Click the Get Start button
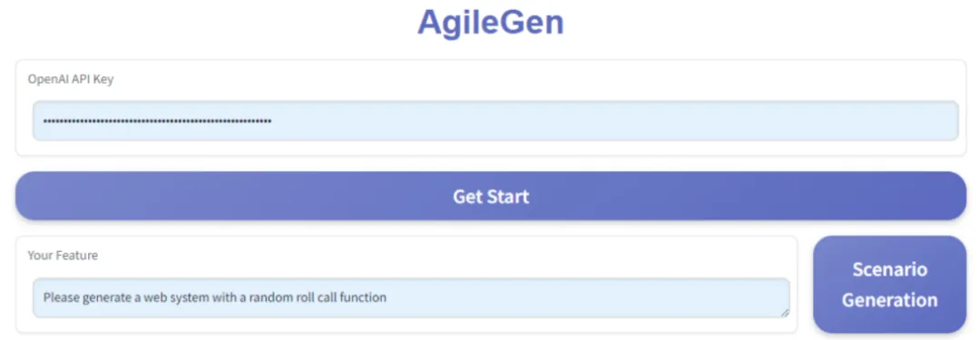Image resolution: width=980 pixels, height=340 pixels. [x=491, y=196]
